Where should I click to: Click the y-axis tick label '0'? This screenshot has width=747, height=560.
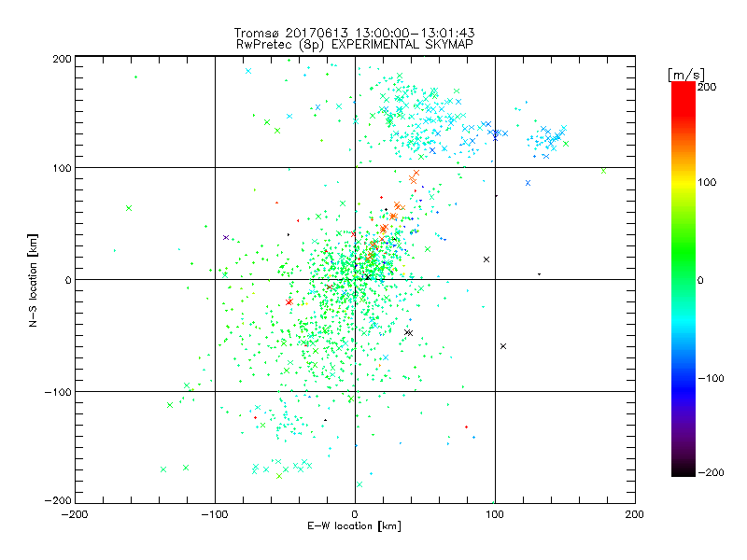coord(68,280)
